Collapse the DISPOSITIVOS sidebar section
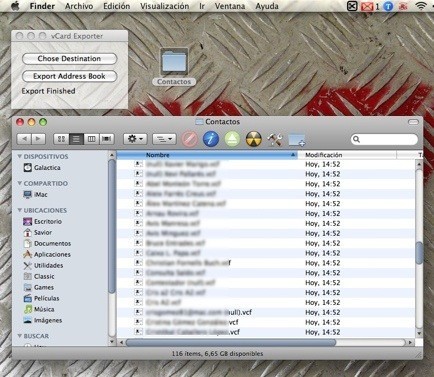The height and width of the screenshot is (377, 434). tap(20, 156)
